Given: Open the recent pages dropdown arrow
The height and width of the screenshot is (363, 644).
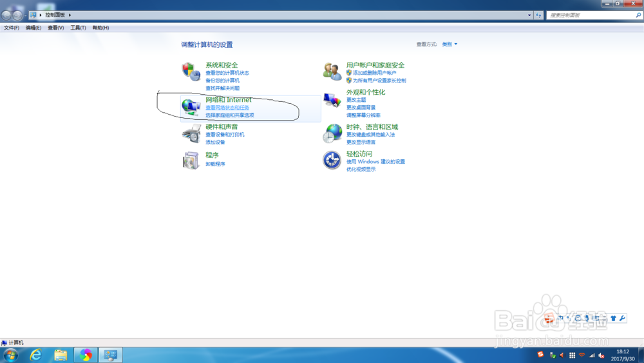Looking at the screenshot, I should click(x=26, y=15).
